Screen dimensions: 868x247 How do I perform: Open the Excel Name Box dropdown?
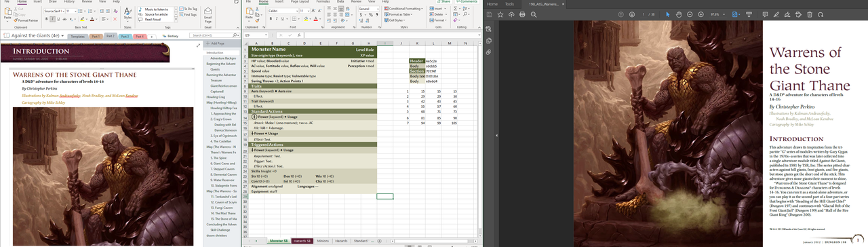coord(266,35)
